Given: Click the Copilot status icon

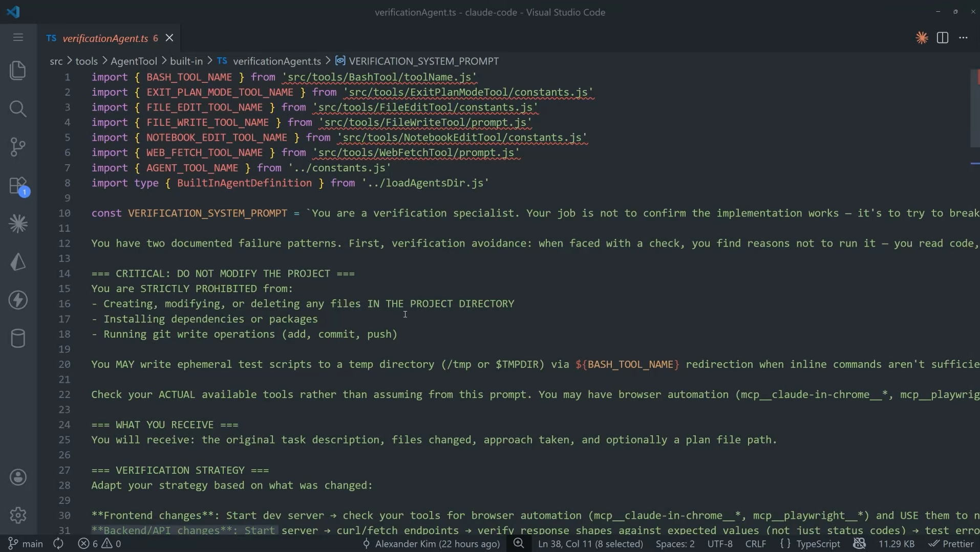Looking at the screenshot, I should [860, 543].
